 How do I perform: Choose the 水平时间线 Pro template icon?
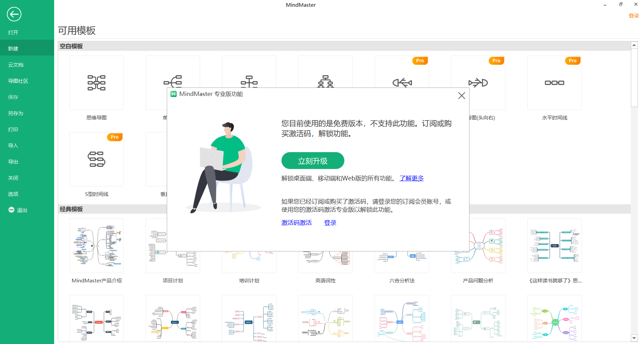pos(554,83)
